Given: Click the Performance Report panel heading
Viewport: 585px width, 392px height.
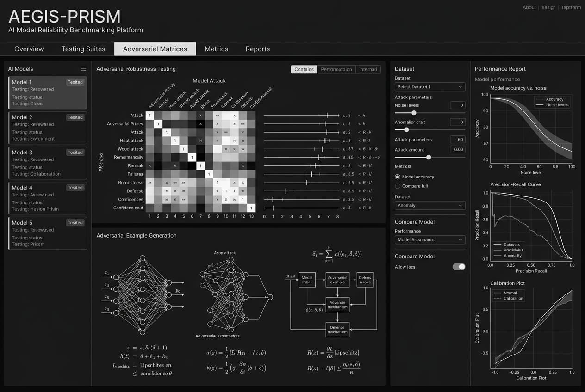Looking at the screenshot, I should pos(500,69).
